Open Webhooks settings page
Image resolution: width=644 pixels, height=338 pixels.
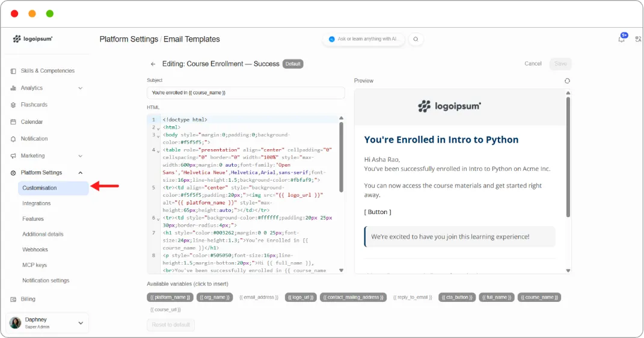(x=35, y=250)
